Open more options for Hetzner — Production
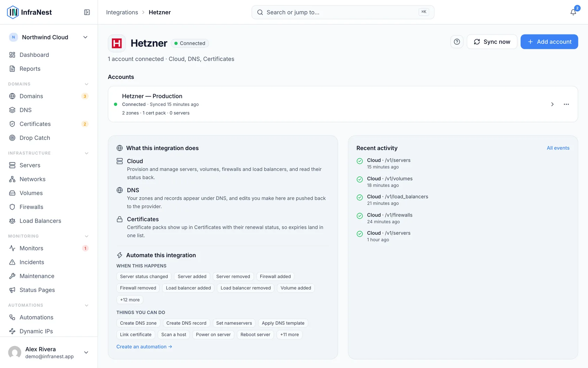Image resolution: width=588 pixels, height=368 pixels. point(566,104)
